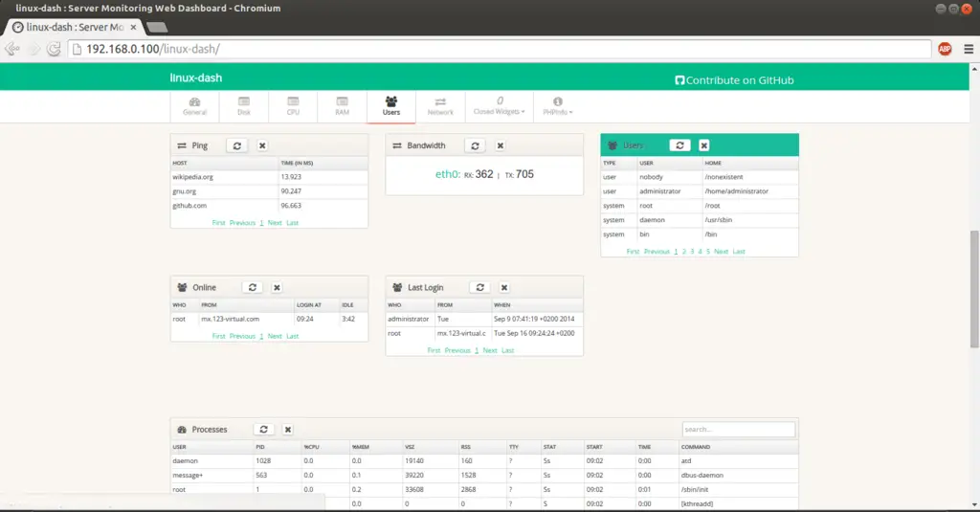
Task: Select the dbus-daemon process row
Action: 484,475
